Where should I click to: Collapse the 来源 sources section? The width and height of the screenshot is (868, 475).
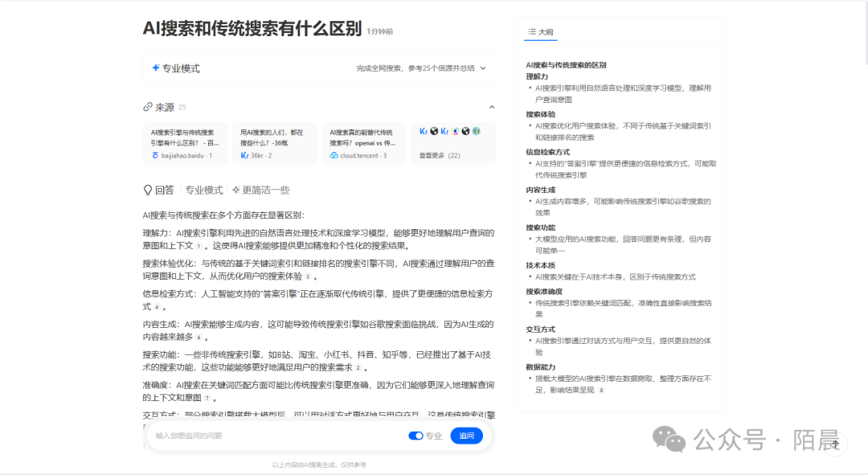point(492,107)
